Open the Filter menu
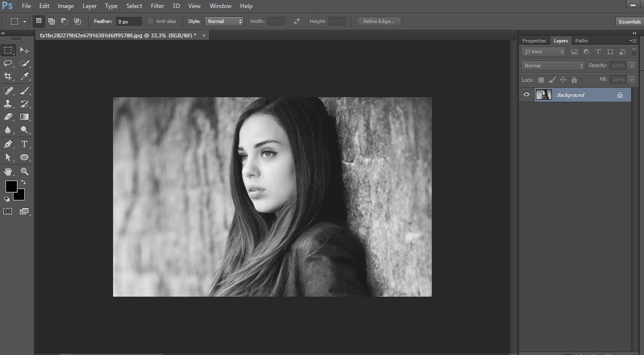644x355 pixels. (x=157, y=6)
